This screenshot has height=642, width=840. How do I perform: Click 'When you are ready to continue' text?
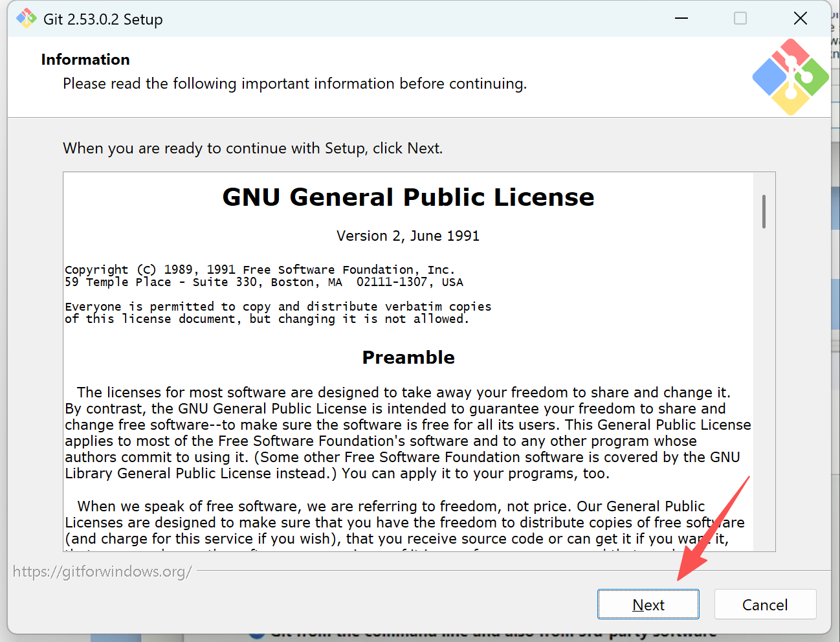pos(253,148)
